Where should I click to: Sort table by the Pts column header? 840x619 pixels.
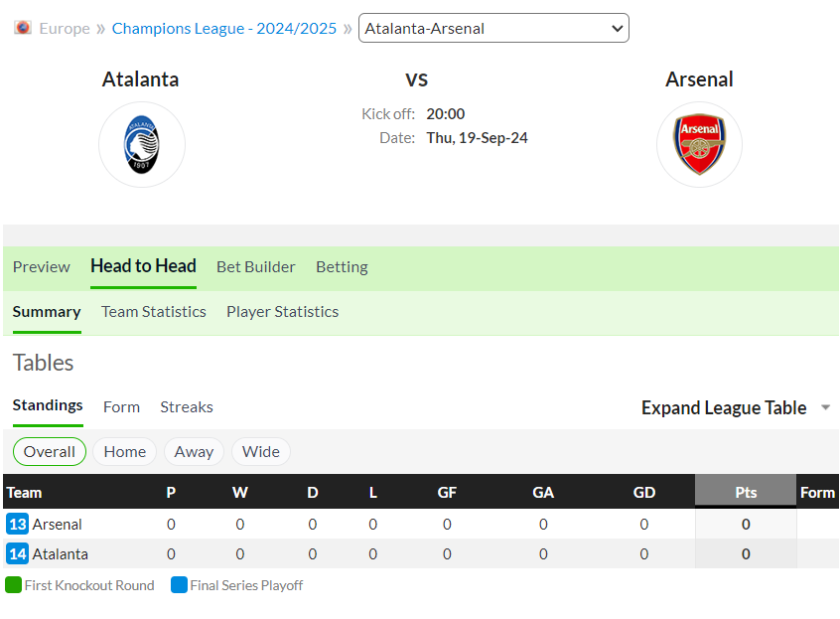746,492
